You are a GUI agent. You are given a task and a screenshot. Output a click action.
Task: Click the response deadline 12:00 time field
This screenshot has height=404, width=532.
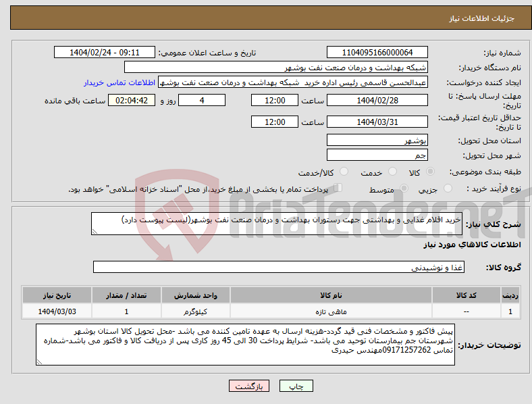pos(275,100)
